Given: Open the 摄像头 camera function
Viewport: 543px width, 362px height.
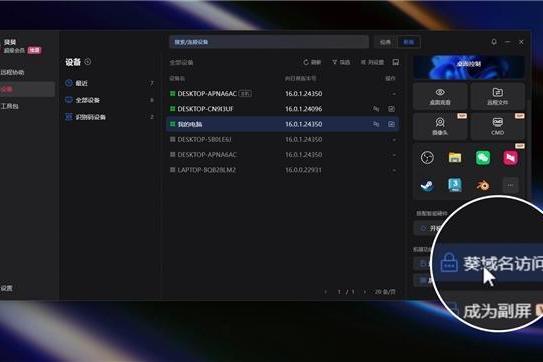Looking at the screenshot, I should tap(440, 126).
